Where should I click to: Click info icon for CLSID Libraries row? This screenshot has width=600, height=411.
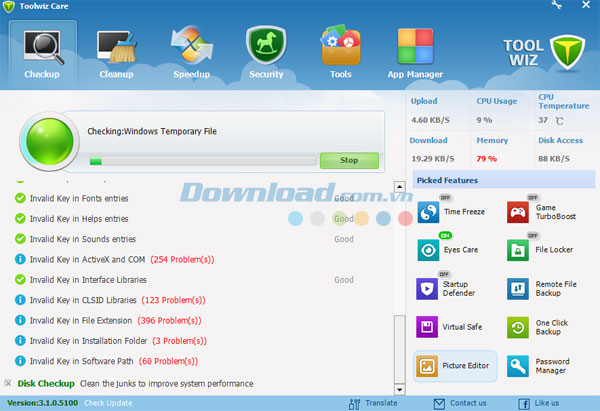pos(20,300)
